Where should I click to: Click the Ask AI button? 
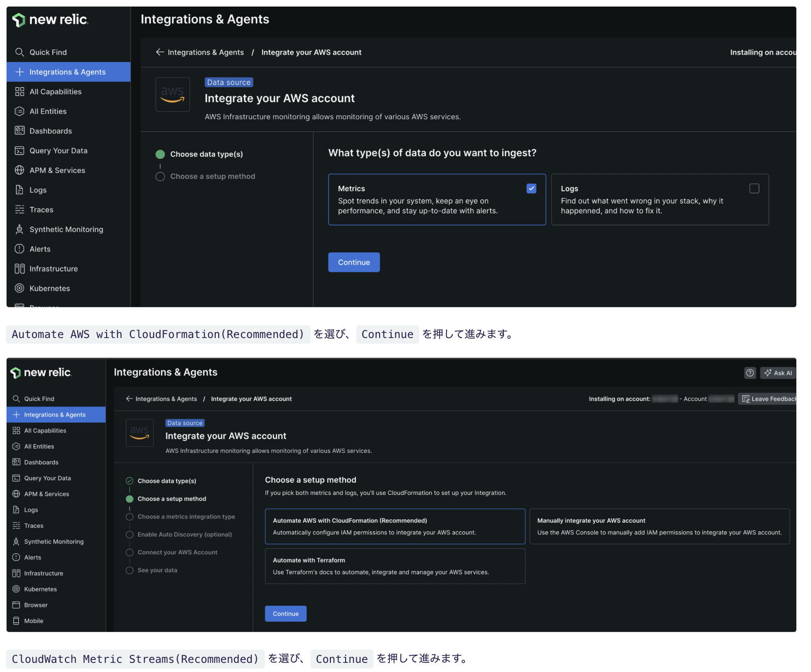pos(778,373)
